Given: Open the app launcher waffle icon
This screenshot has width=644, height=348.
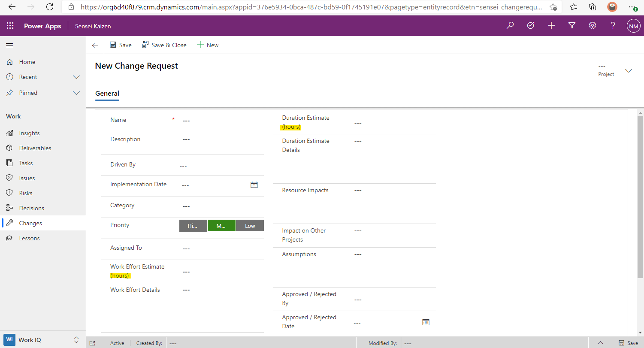Looking at the screenshot, I should 10,26.
